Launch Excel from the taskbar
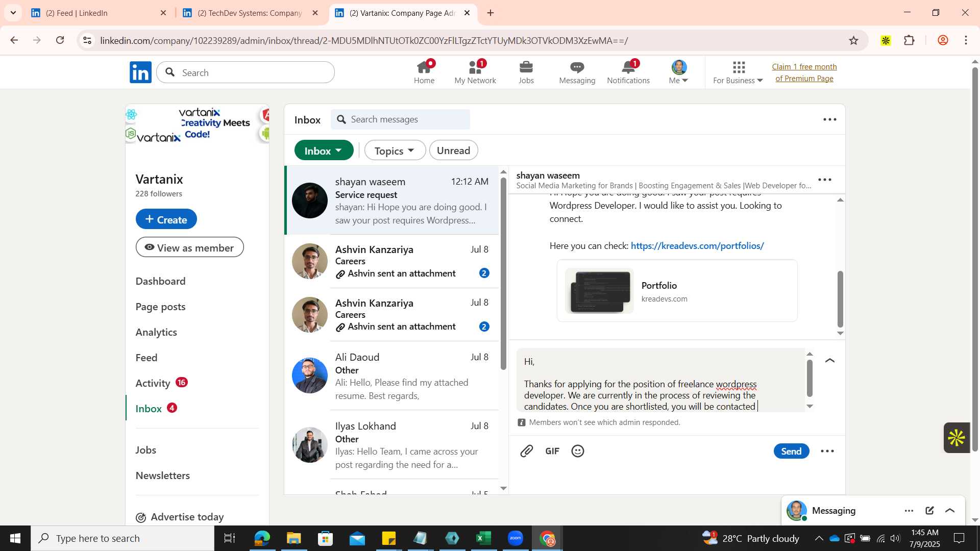The width and height of the screenshot is (980, 551). pos(483,538)
